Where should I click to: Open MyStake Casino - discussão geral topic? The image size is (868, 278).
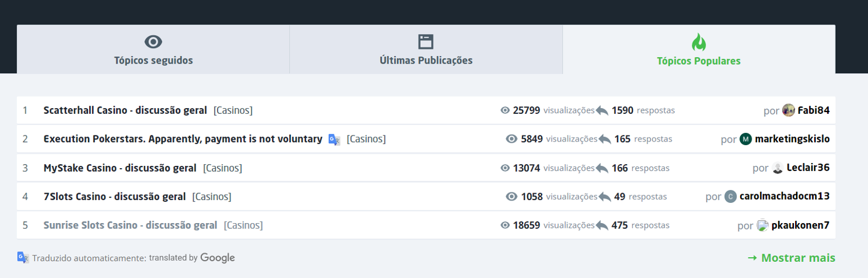click(120, 168)
